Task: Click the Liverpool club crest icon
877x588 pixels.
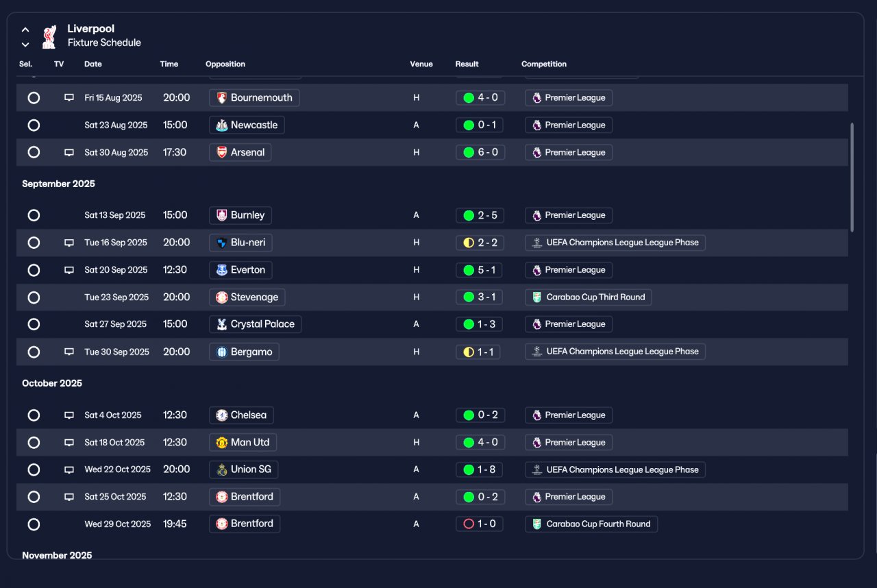Action: (49, 36)
